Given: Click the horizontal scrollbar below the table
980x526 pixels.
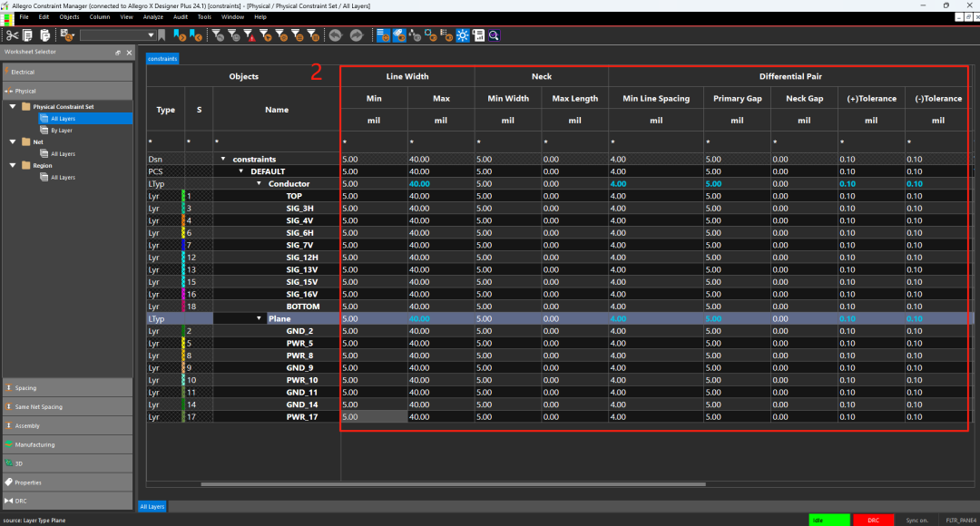Looking at the screenshot, I should (x=453, y=484).
